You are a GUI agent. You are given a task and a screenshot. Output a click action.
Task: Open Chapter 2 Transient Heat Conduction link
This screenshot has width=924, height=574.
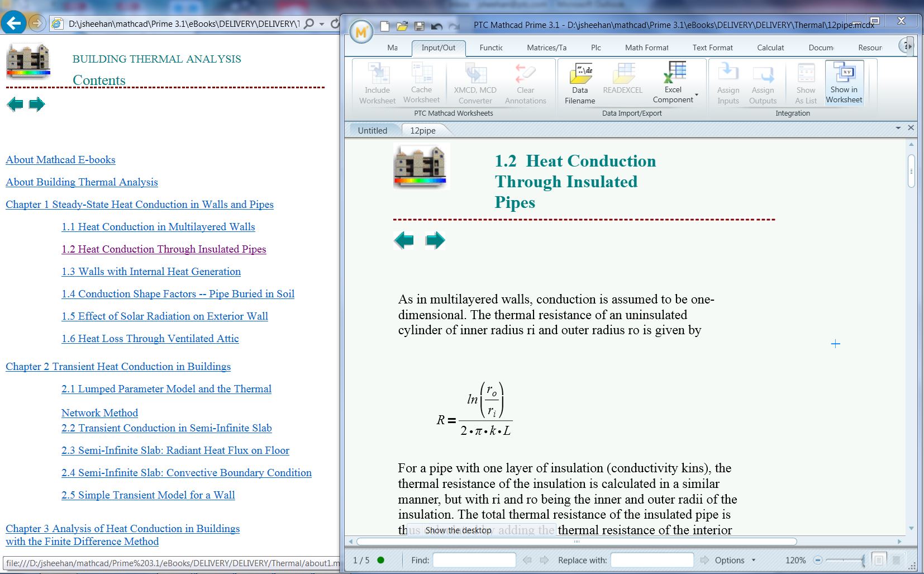click(118, 366)
